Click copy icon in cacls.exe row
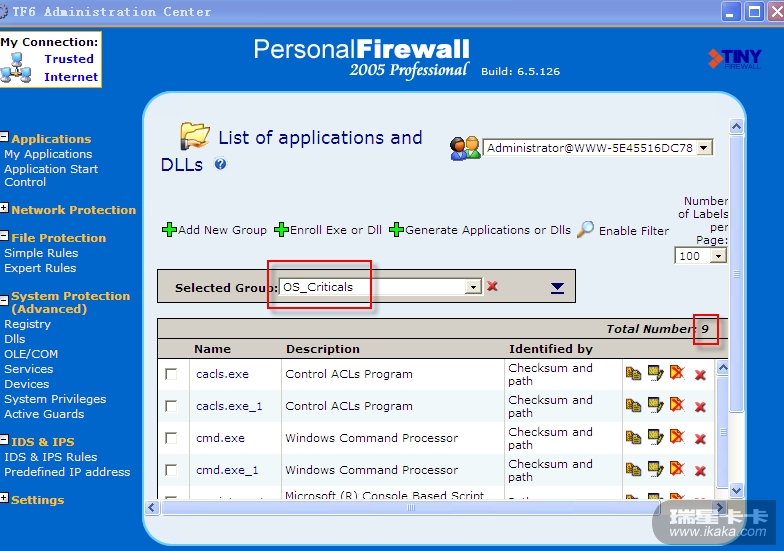 (634, 374)
